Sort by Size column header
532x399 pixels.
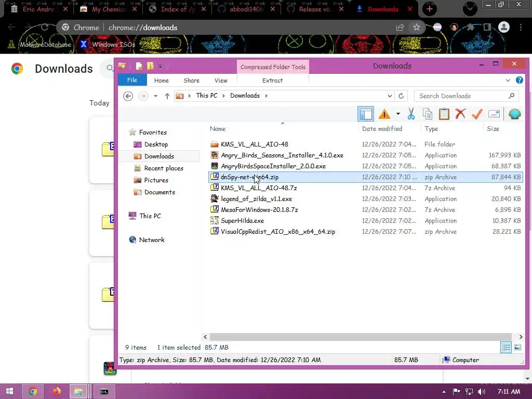pos(493,129)
